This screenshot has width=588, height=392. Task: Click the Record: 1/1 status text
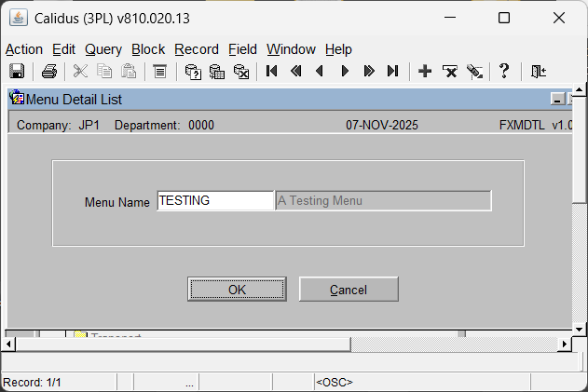32,383
